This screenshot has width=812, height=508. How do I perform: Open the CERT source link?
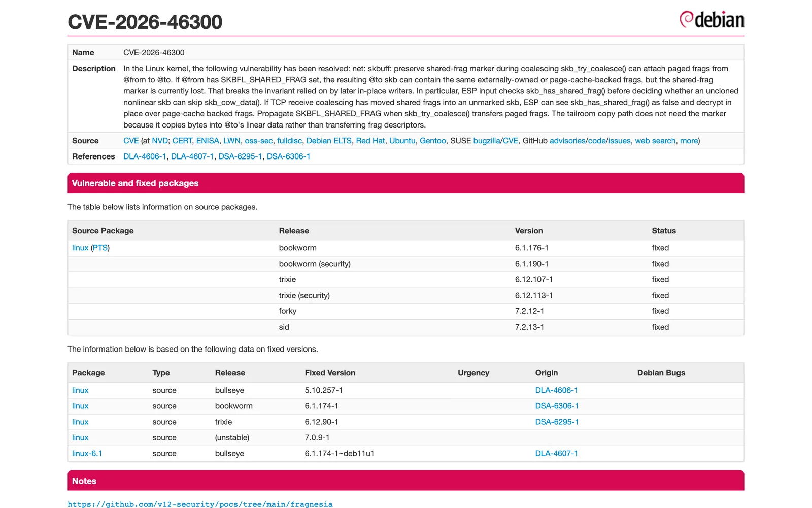pos(182,141)
